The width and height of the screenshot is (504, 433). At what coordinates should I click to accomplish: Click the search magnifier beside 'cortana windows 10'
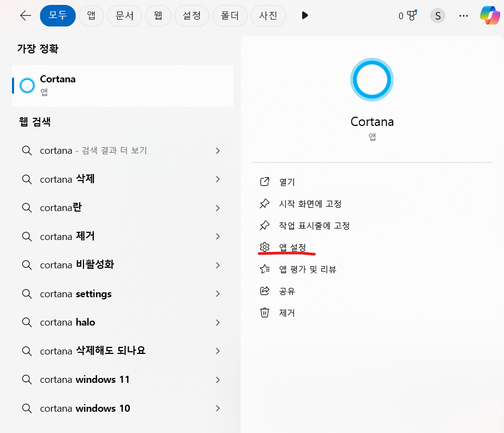pos(27,408)
